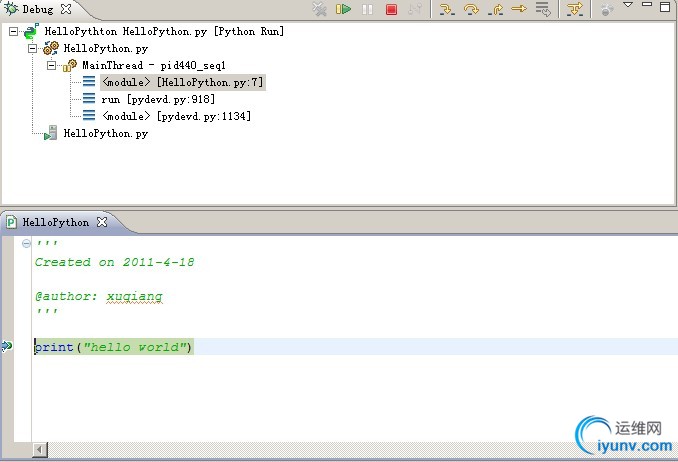Click the gears icon beside HelloPython.py target
Viewport: 678px width, 462px height.
[51, 48]
